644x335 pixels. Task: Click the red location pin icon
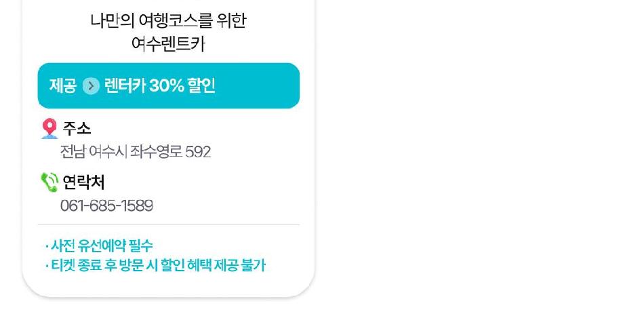[49, 128]
